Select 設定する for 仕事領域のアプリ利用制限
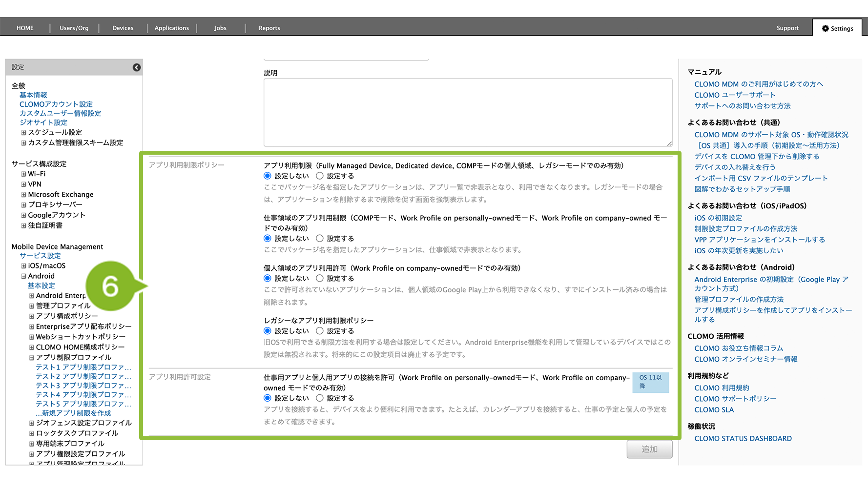 click(320, 238)
